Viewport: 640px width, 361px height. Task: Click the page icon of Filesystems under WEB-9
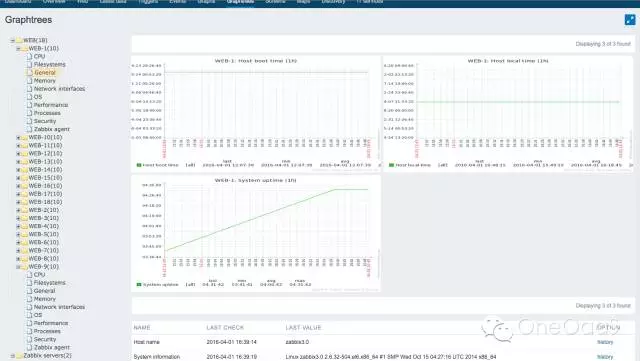29,283
